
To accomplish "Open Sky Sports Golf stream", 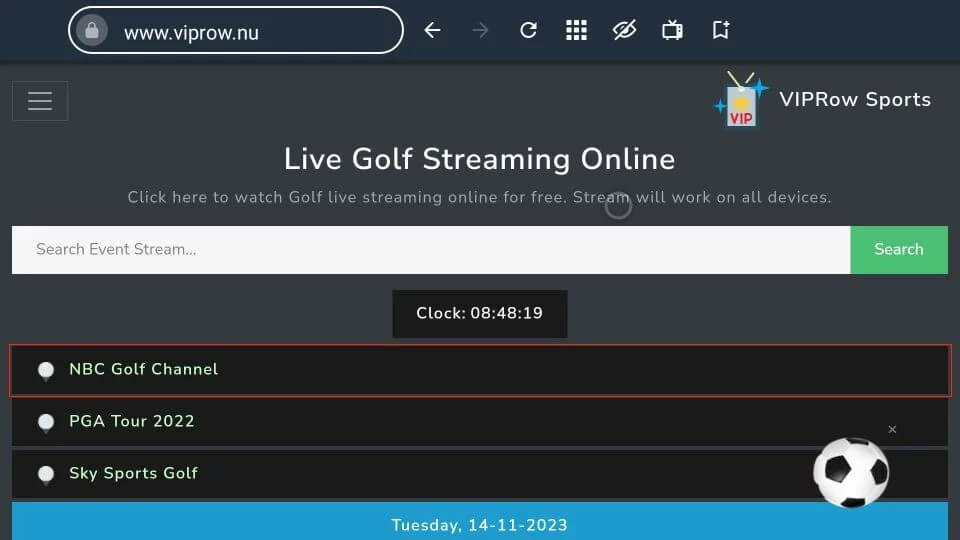I will [x=480, y=474].
